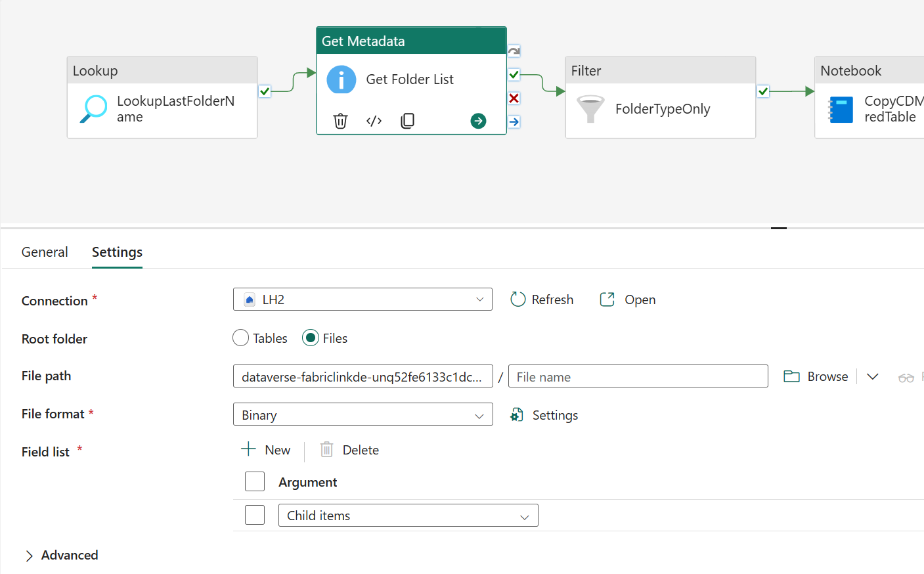The height and width of the screenshot is (574, 924).
Task: Click the On completion blue arrow output
Action: [514, 121]
